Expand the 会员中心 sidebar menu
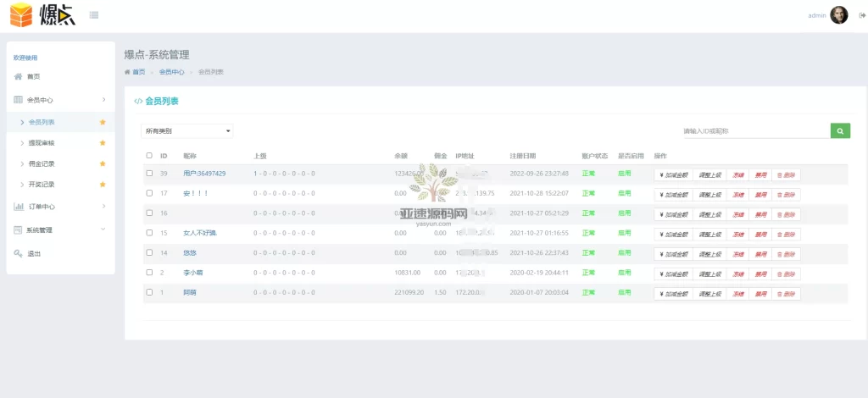868x398 pixels. coord(60,100)
